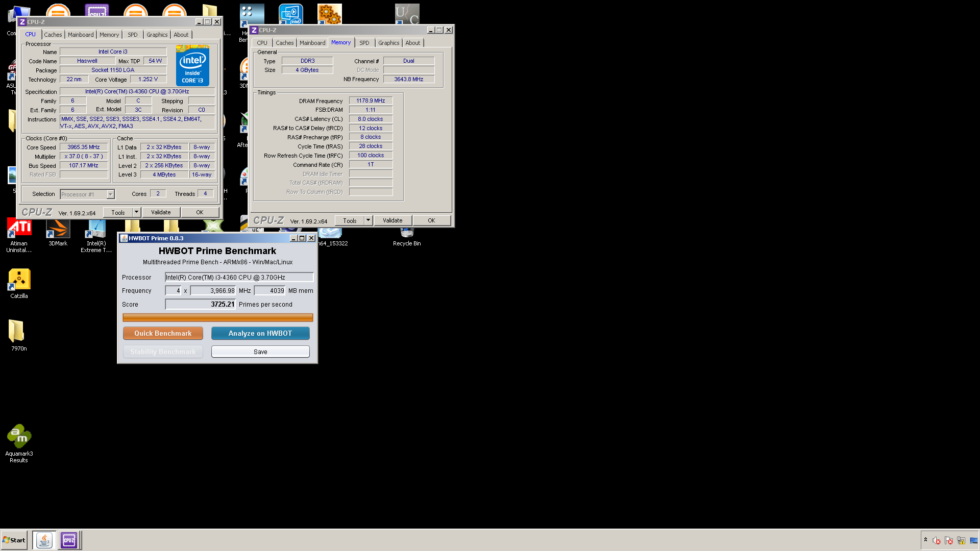The width and height of the screenshot is (980, 551).
Task: Switch to Graphics tab in right CPU-Z window
Action: coord(389,43)
